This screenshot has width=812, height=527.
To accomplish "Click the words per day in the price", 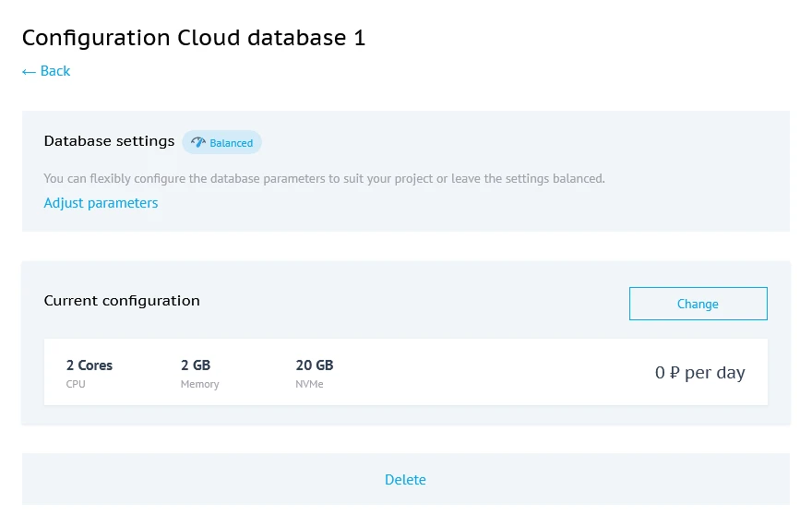I will pos(715,373).
